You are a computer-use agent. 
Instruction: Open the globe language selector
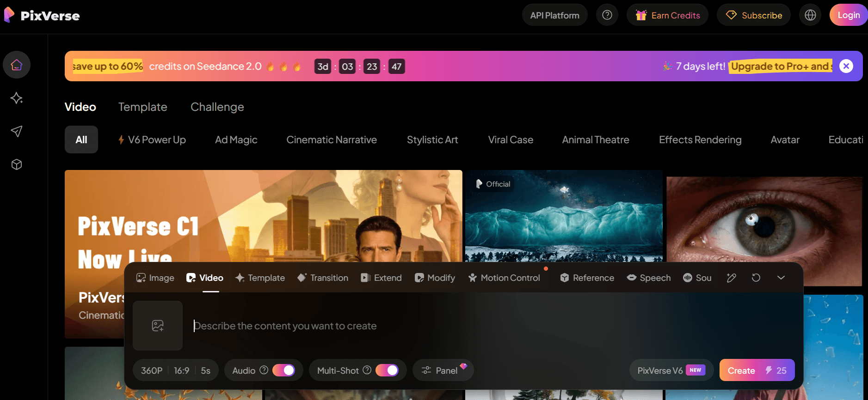coord(810,15)
